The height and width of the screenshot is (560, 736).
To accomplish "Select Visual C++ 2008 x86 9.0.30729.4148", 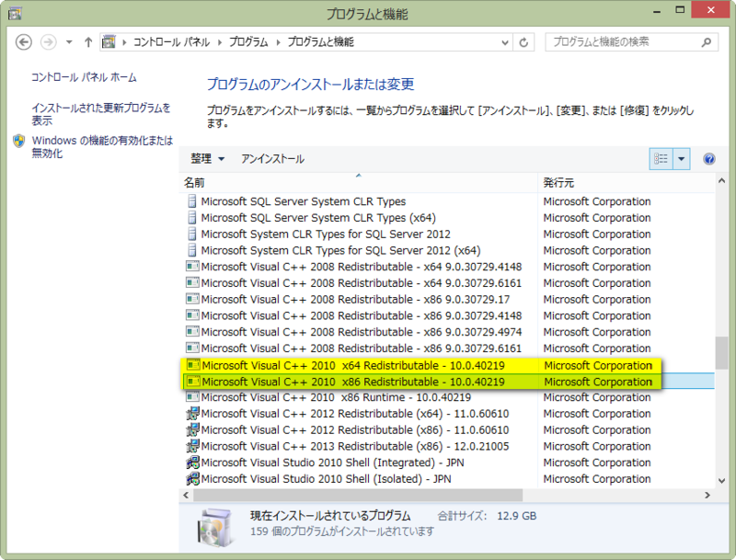I will point(447,316).
